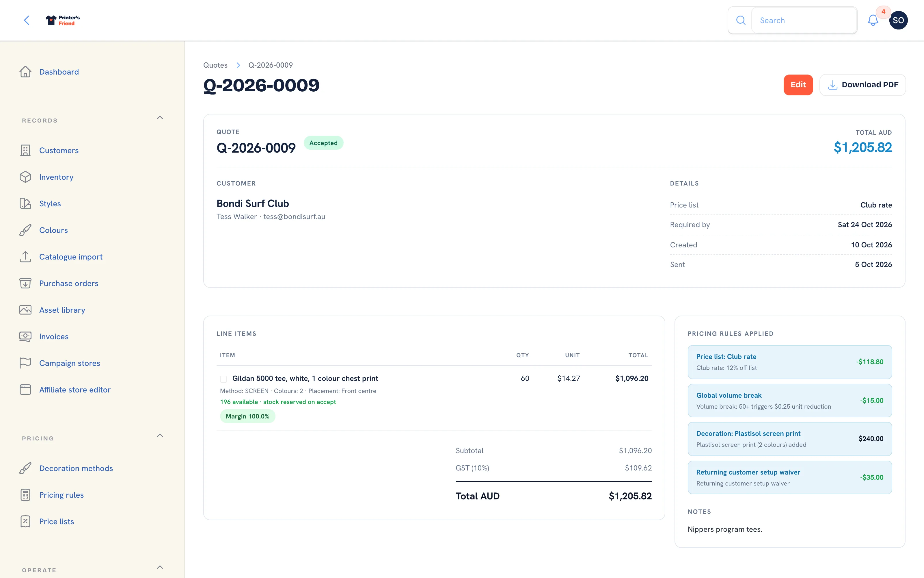The width and height of the screenshot is (924, 578).
Task: Open the SO user avatar menu
Action: (x=898, y=20)
